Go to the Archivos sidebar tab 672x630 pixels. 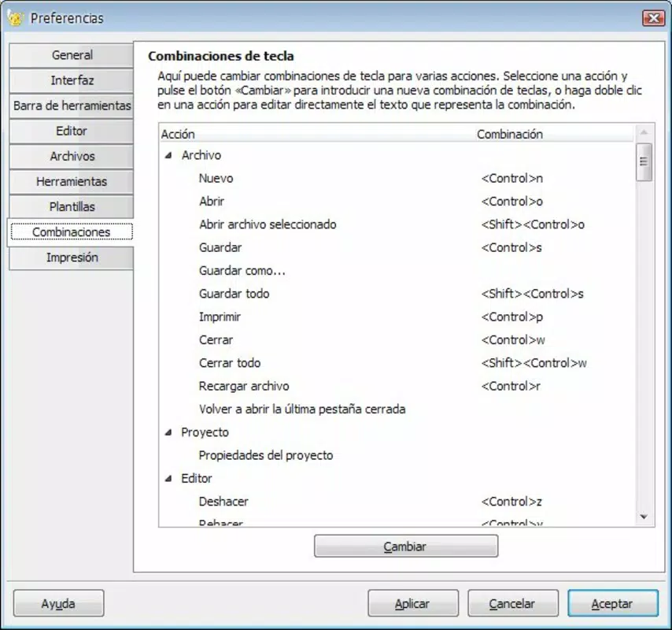pyautogui.click(x=72, y=156)
